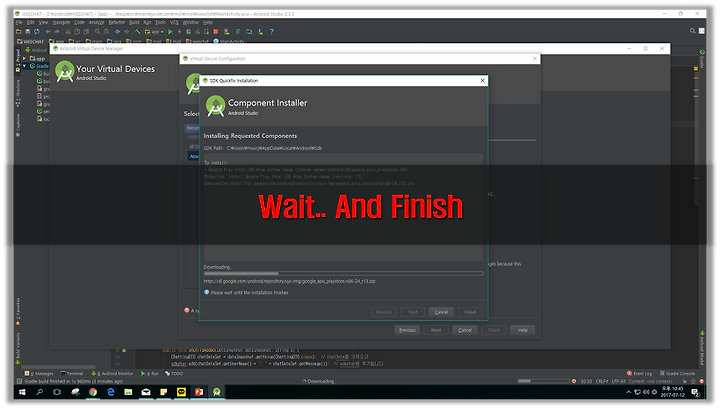This screenshot has width=720, height=409.
Task: Open the Favorites side tab
Action: tap(18, 311)
